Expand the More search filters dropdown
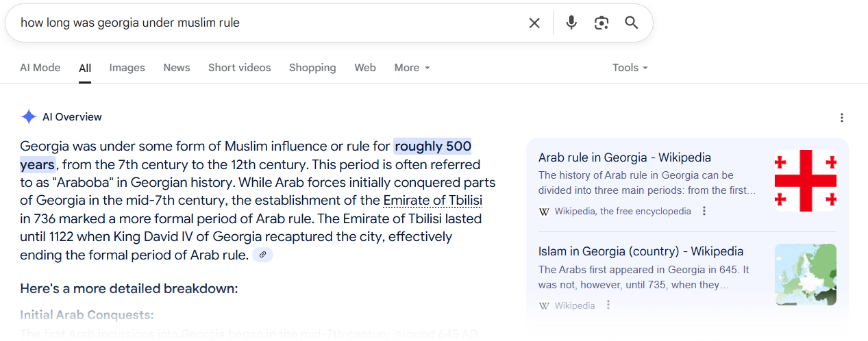The height and width of the screenshot is (341, 868). pos(412,68)
